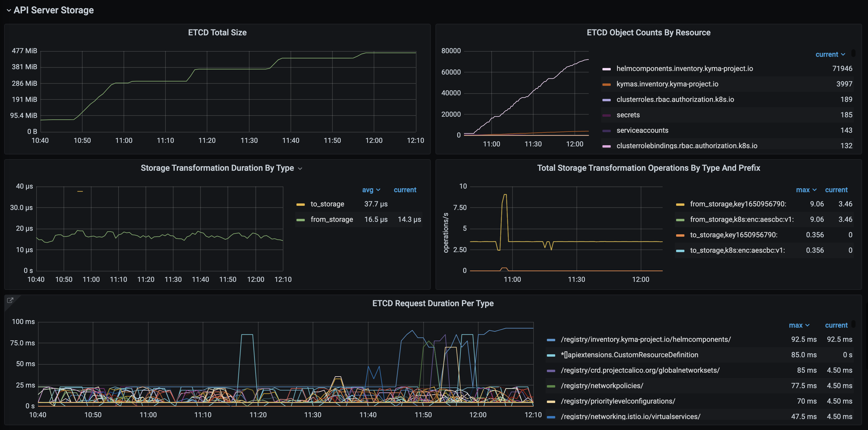Sort duration legend by avg column

click(368, 190)
